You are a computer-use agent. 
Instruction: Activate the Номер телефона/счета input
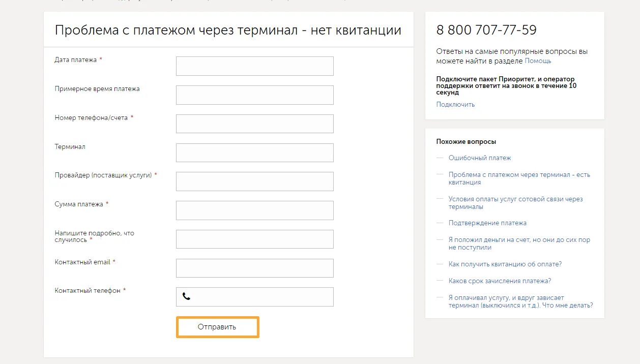[x=255, y=124]
